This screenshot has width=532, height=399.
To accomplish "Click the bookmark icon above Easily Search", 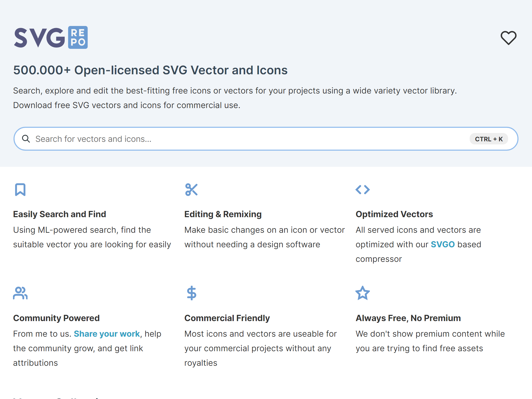I will point(20,190).
